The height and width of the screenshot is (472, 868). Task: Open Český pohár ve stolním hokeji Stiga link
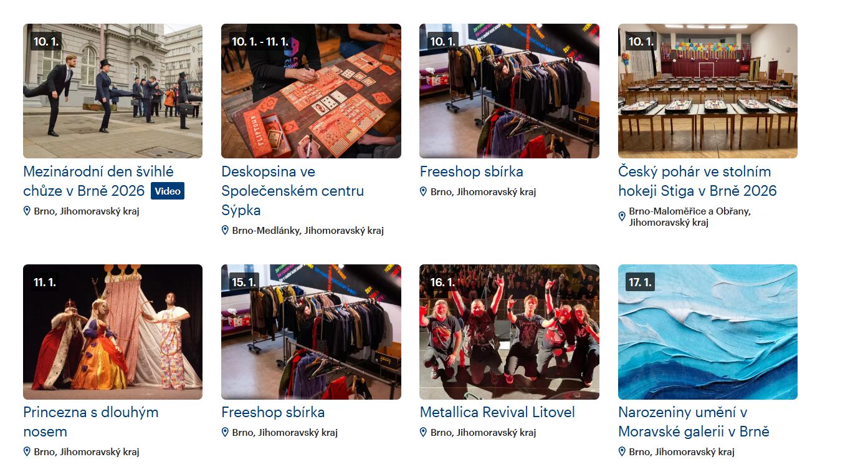click(x=697, y=181)
